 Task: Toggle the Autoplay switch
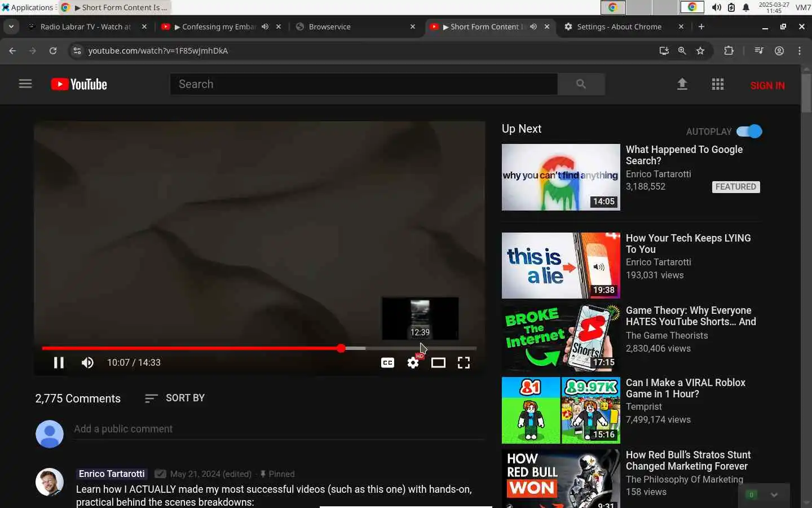pyautogui.click(x=749, y=131)
